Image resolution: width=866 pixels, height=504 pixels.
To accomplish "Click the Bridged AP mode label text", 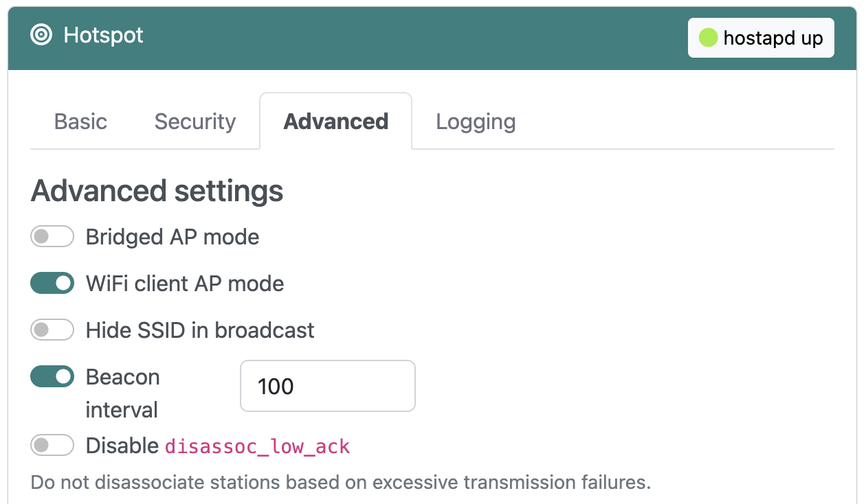I will [173, 237].
